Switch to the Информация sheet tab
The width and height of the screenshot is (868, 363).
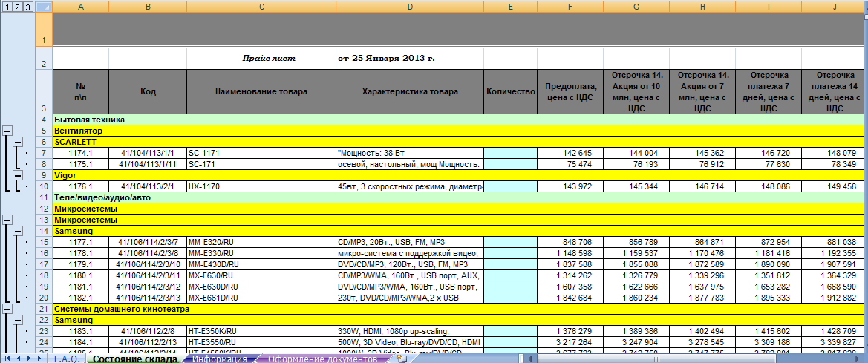(219, 359)
